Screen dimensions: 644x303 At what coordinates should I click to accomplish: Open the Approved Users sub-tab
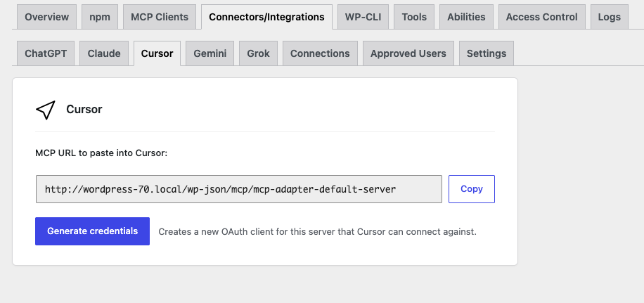pyautogui.click(x=408, y=53)
